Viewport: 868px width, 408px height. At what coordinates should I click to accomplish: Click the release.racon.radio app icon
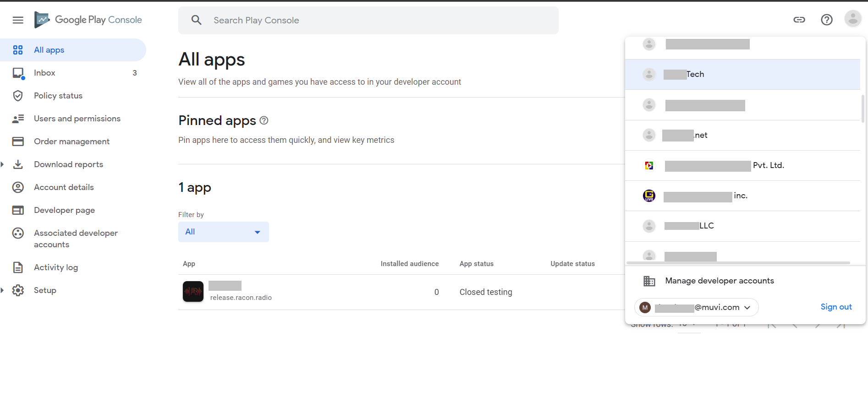tap(193, 292)
